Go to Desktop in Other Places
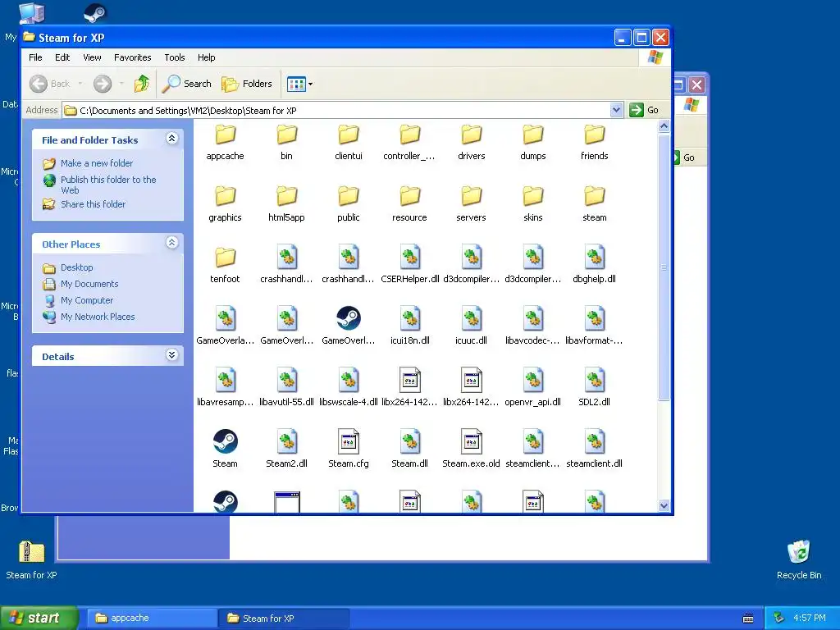The image size is (840, 630). point(76,267)
